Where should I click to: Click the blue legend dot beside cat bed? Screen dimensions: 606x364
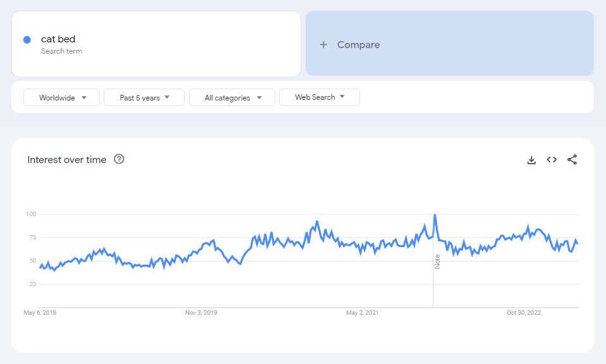(27, 39)
